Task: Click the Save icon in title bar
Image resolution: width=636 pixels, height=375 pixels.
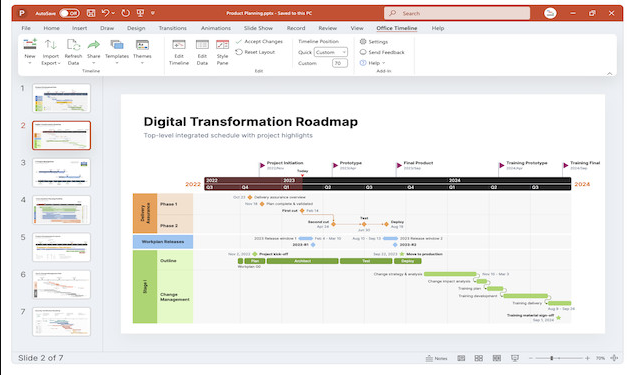Action: (91, 13)
